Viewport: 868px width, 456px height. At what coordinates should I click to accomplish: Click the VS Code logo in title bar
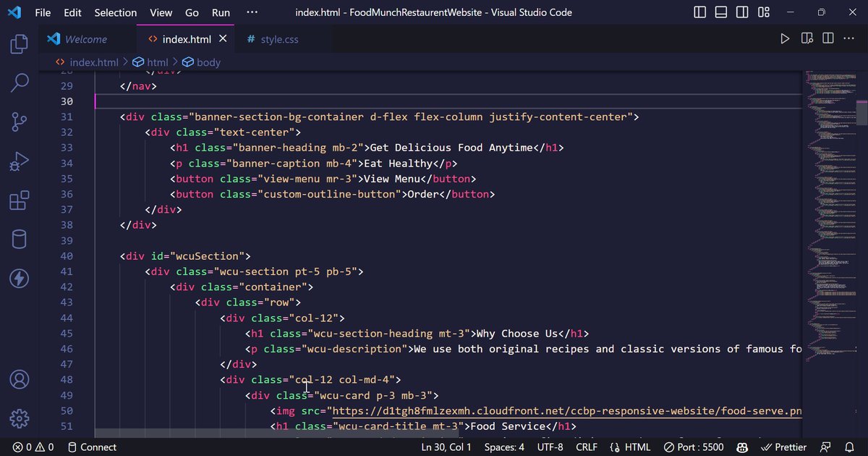(x=15, y=12)
